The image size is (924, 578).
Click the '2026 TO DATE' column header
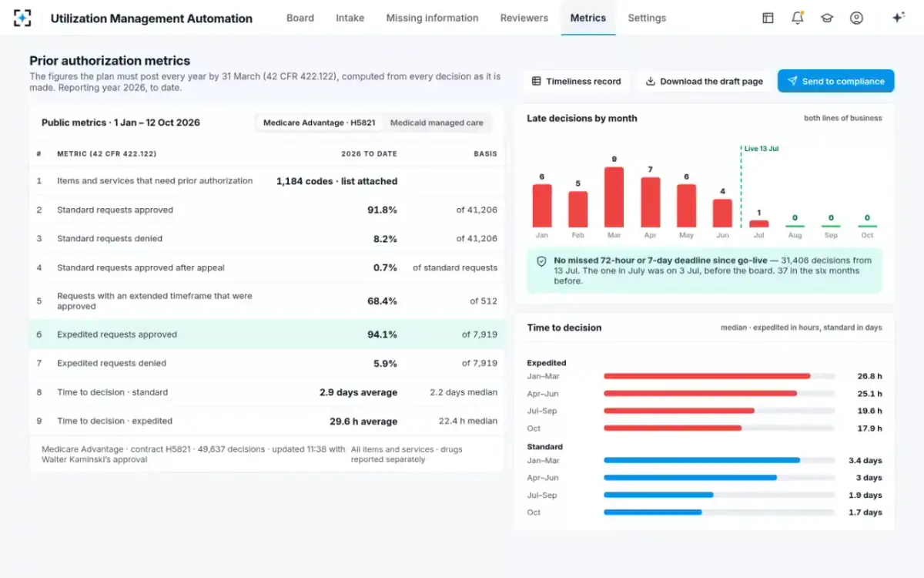[369, 154]
